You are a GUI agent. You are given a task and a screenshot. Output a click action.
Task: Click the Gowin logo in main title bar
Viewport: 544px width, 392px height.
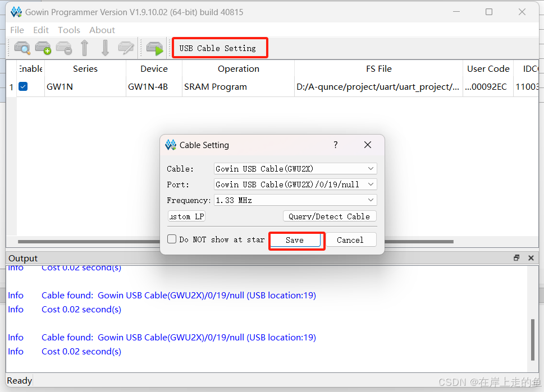click(16, 12)
